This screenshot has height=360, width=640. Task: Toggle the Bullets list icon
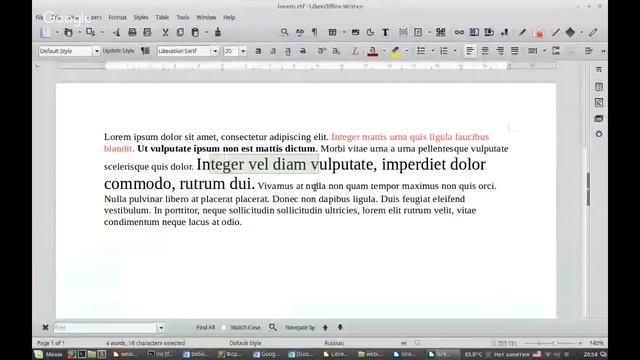point(421,51)
